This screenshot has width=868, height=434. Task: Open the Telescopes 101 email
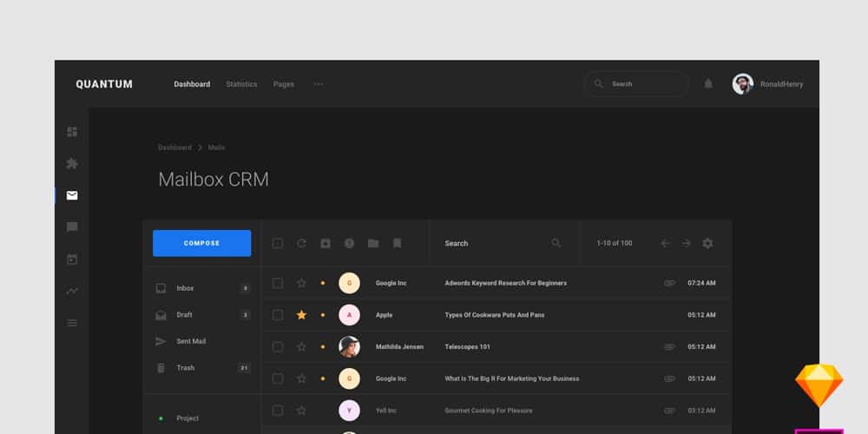click(467, 346)
